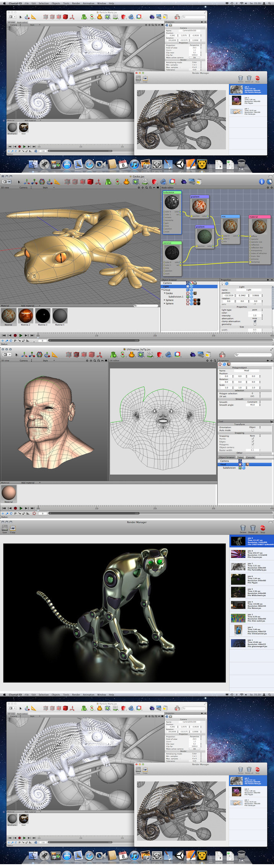Click the blue info icon in Gecko.jas toolbar
Viewport: 274px width, 868px height.
coord(262,182)
